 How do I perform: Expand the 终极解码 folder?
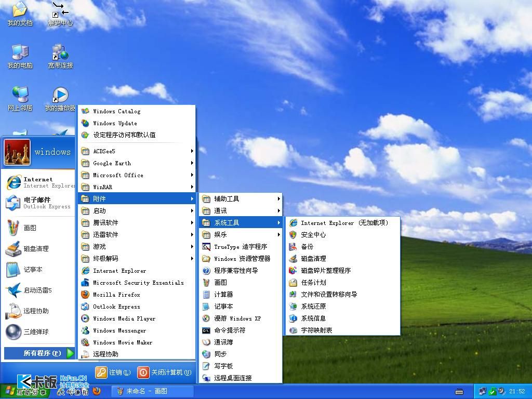(x=137, y=259)
